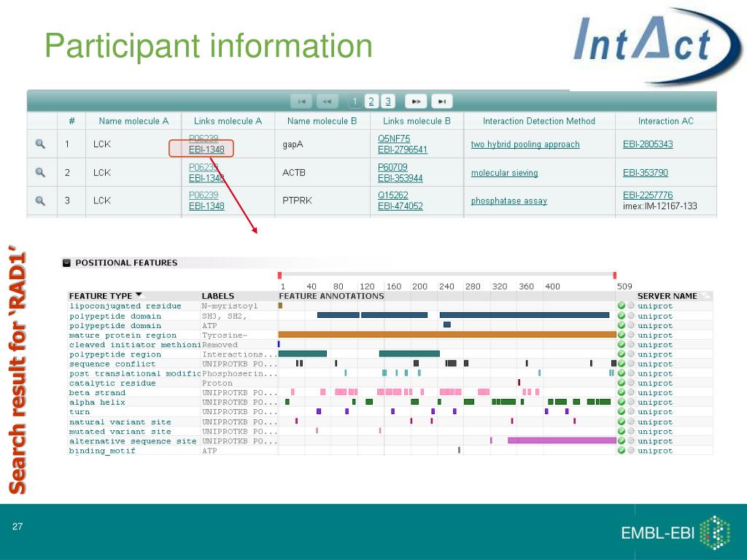Click the purple alternative sequence site bar

pyautogui.click(x=562, y=440)
